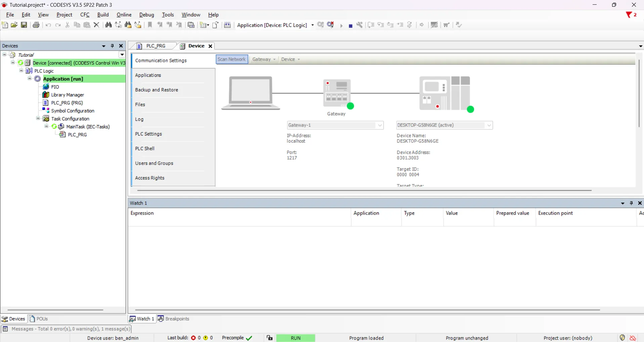Click the Build toolbar icon
This screenshot has width=644, height=342.
coord(228,25)
